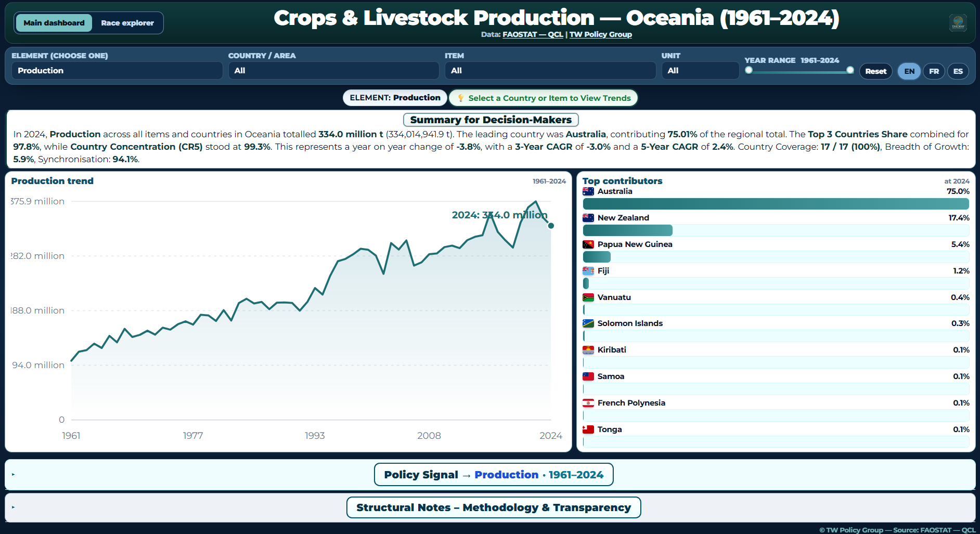The image size is (980, 534).
Task: Click the Summary for Decision-Makers heading
Action: click(491, 120)
